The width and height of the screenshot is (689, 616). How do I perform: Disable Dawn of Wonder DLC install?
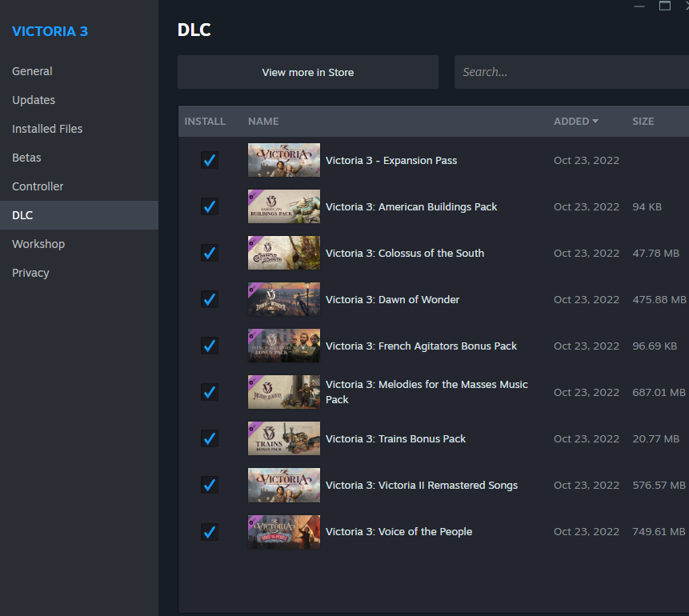point(210,299)
